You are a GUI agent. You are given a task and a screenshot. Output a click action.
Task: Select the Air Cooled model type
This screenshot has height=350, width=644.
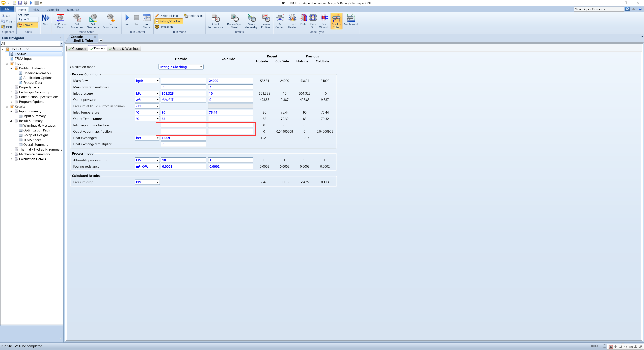(280, 21)
